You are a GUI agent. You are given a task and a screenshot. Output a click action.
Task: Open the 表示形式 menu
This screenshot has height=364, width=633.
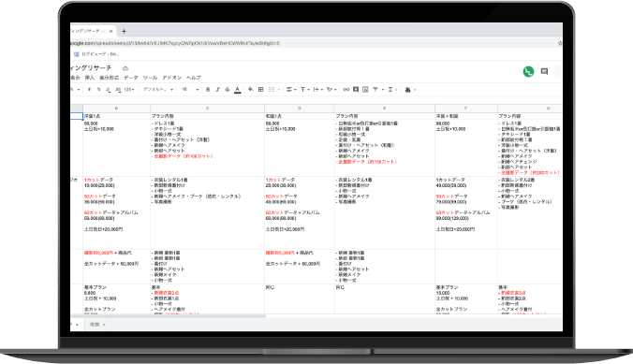click(x=109, y=78)
